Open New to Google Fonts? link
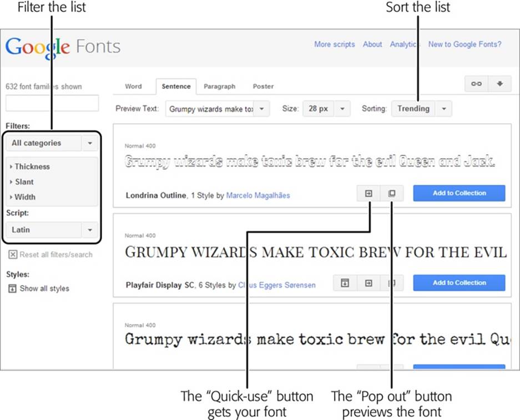The width and height of the screenshot is (520, 420). coord(465,44)
